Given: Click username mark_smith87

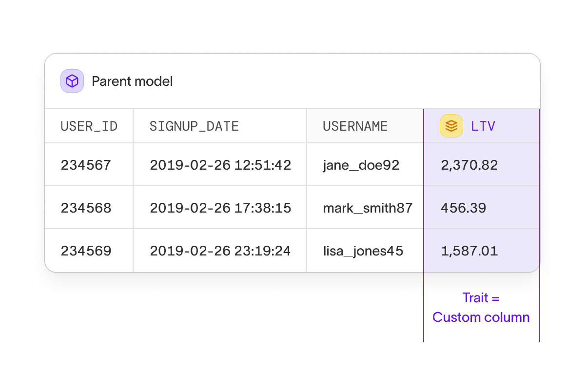Looking at the screenshot, I should (368, 208).
